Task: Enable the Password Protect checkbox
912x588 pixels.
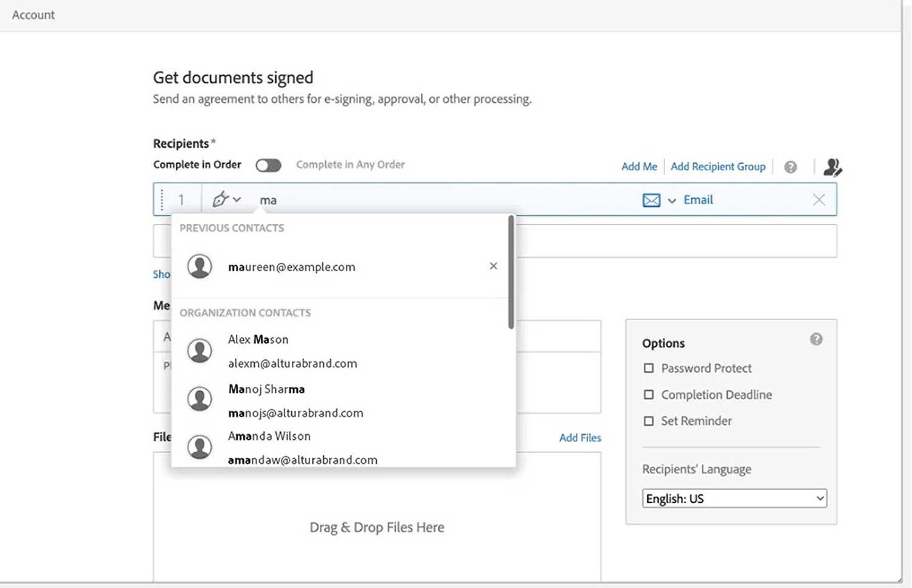Action: tap(649, 368)
